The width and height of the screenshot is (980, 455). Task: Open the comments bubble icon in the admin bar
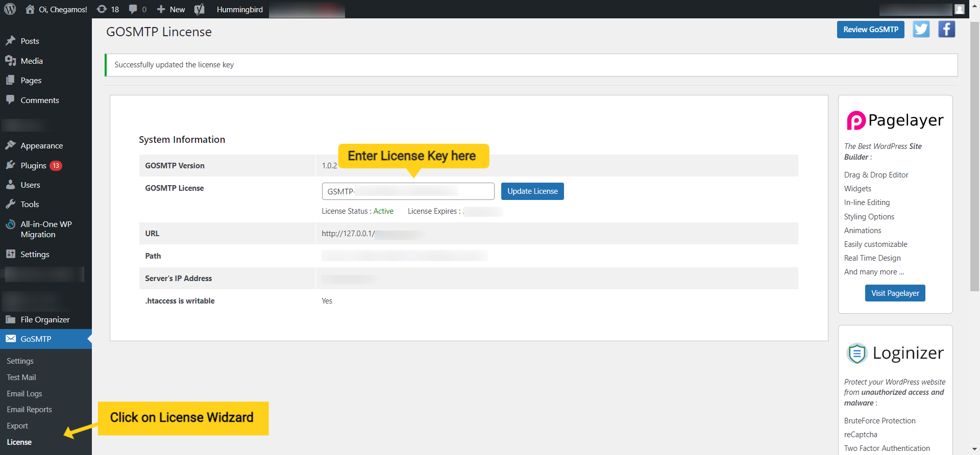click(x=133, y=9)
